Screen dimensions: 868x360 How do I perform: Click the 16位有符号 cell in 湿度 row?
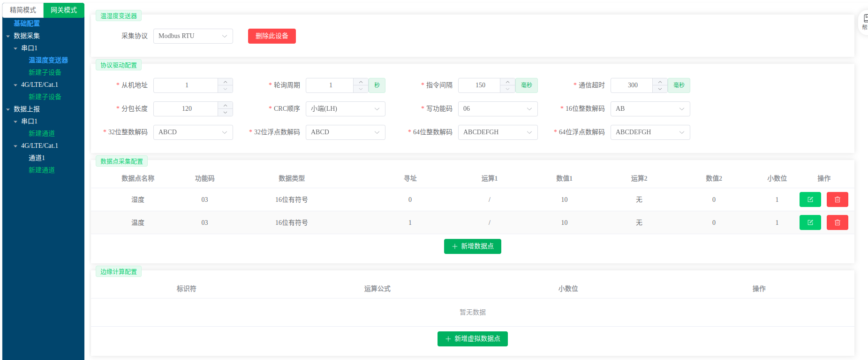point(291,199)
